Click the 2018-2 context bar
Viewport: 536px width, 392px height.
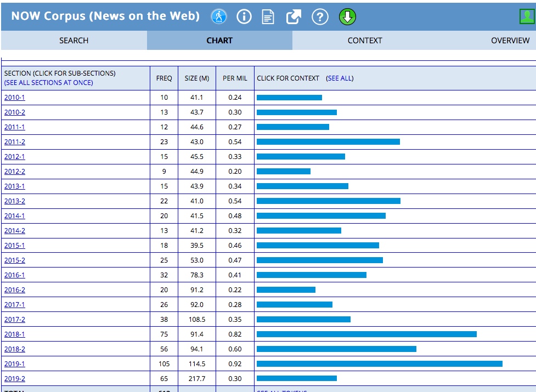coord(336,349)
